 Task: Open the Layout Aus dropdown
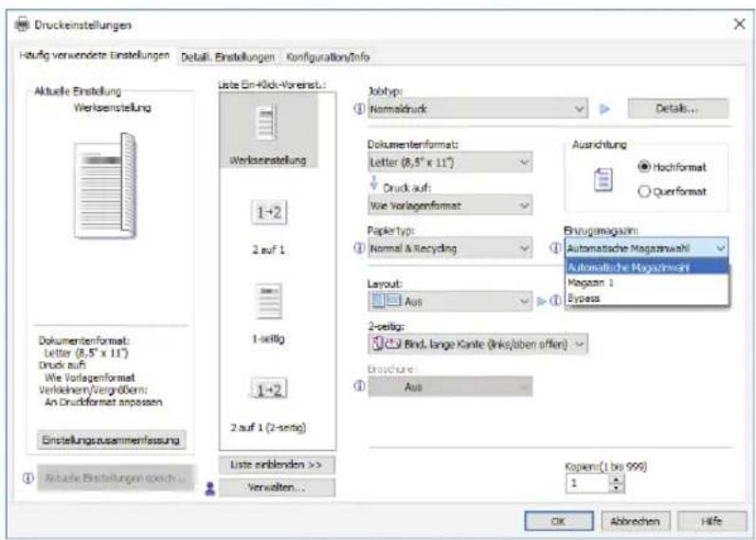coord(450,301)
